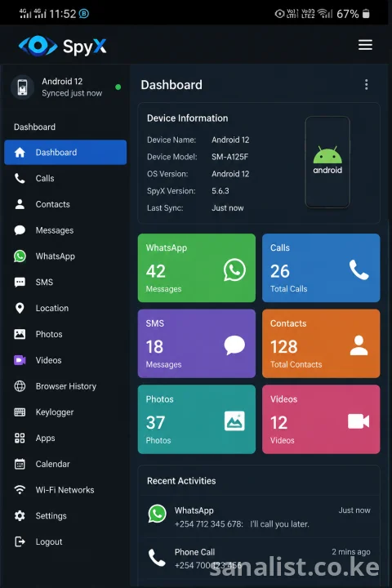Viewport: 392px width, 588px height.
Task: Click the Settings gear icon
Action: coord(20,515)
